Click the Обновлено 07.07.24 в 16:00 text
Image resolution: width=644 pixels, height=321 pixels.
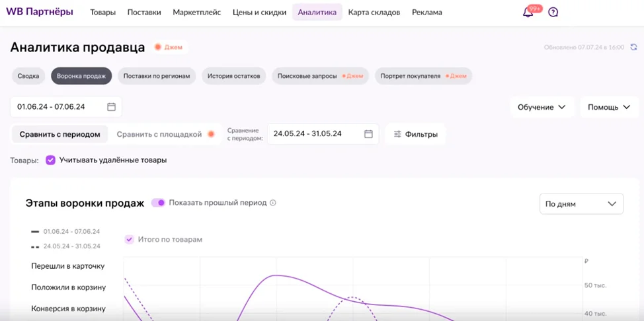click(x=584, y=47)
